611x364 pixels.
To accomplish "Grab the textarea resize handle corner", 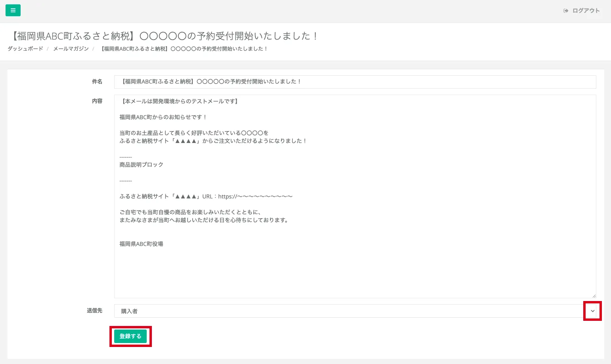I will (x=594, y=295).
